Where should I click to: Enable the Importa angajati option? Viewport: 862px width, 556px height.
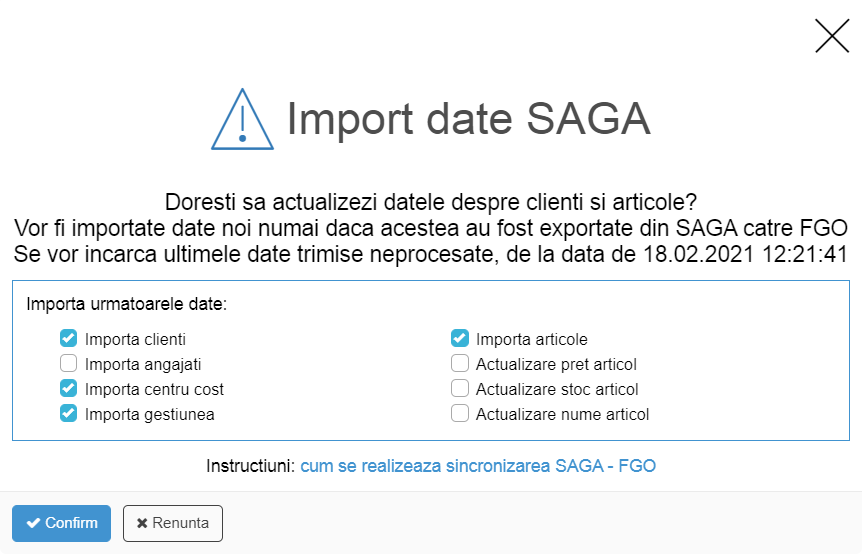[69, 364]
